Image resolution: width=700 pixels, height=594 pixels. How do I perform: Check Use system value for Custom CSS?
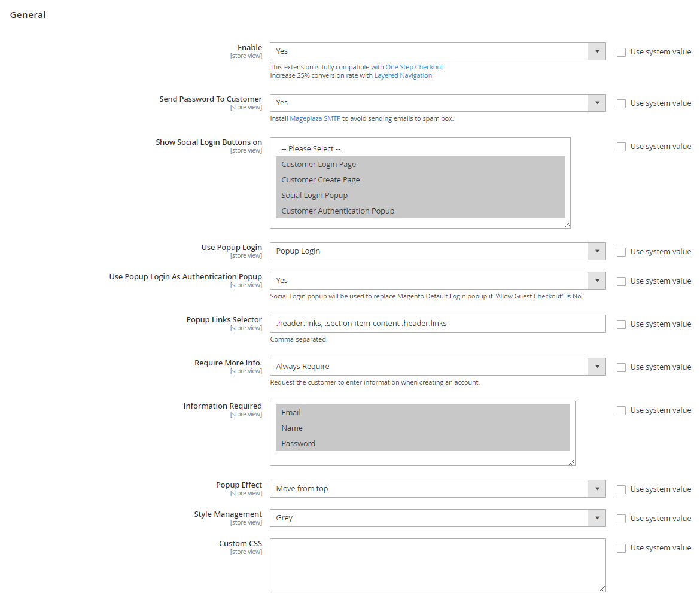click(x=622, y=548)
